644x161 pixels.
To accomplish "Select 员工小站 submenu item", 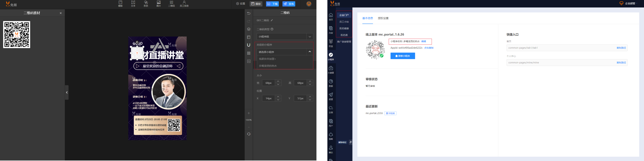I will [344, 22].
